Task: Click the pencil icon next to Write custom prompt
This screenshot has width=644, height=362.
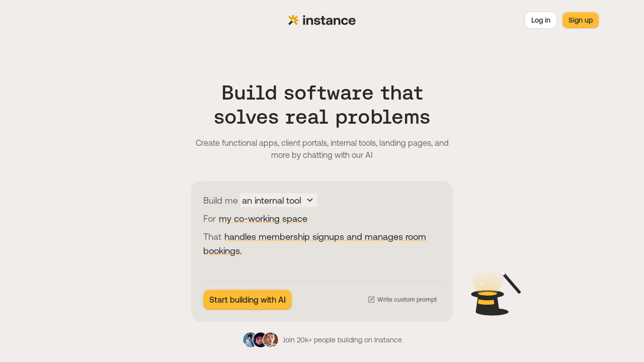Action: tap(371, 299)
